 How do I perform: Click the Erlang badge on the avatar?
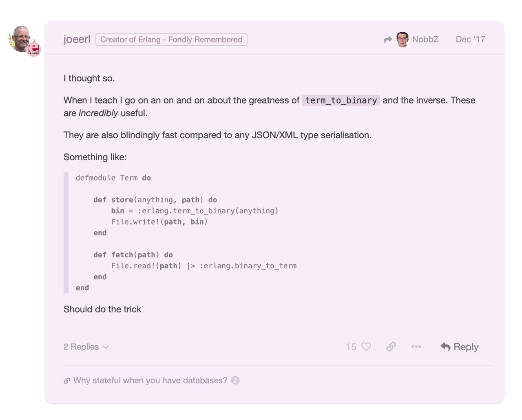[x=34, y=50]
